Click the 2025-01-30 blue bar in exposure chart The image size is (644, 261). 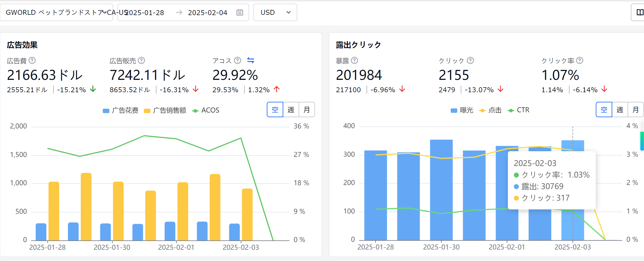441,190
